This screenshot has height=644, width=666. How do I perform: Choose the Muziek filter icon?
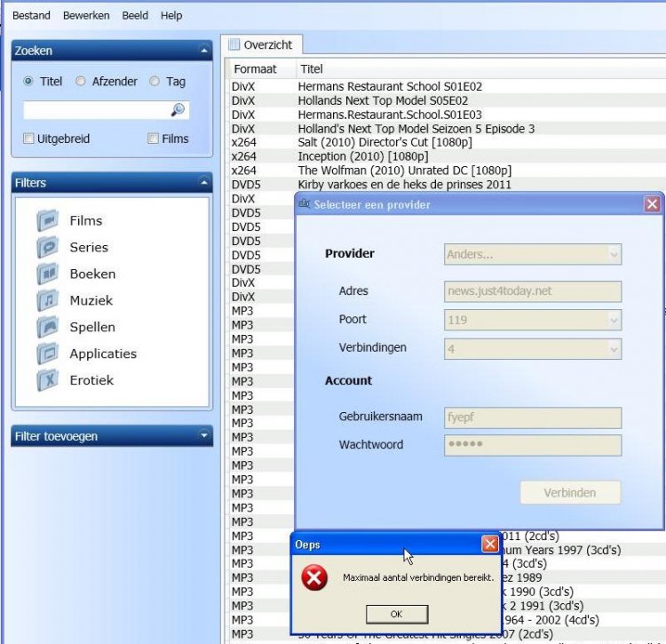click(x=47, y=300)
